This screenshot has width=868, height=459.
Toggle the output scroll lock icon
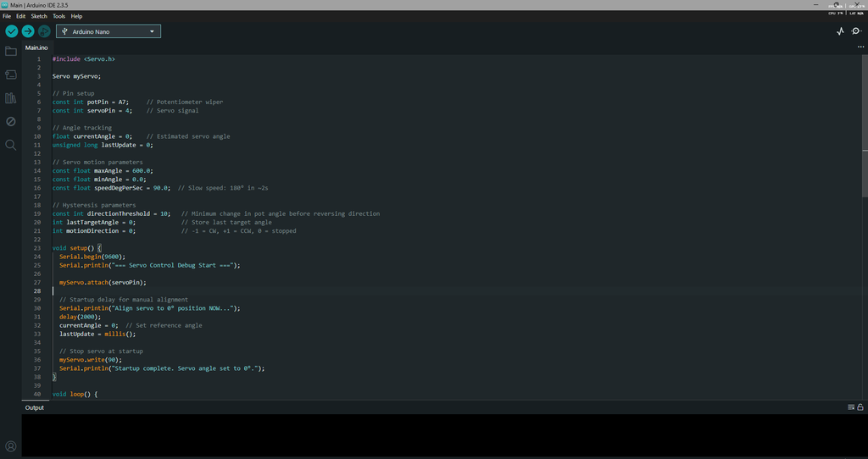click(x=861, y=407)
